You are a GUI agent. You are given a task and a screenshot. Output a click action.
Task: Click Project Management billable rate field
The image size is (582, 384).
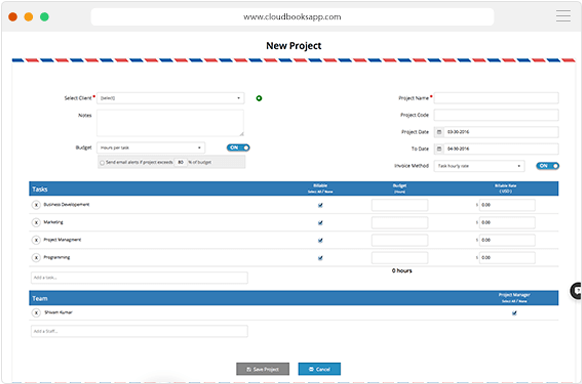pyautogui.click(x=507, y=240)
